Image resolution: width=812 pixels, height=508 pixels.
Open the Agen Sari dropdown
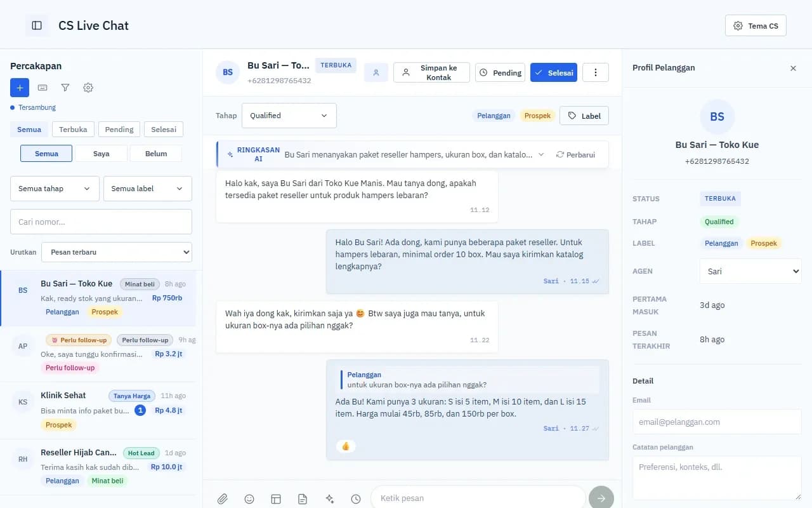pos(750,271)
